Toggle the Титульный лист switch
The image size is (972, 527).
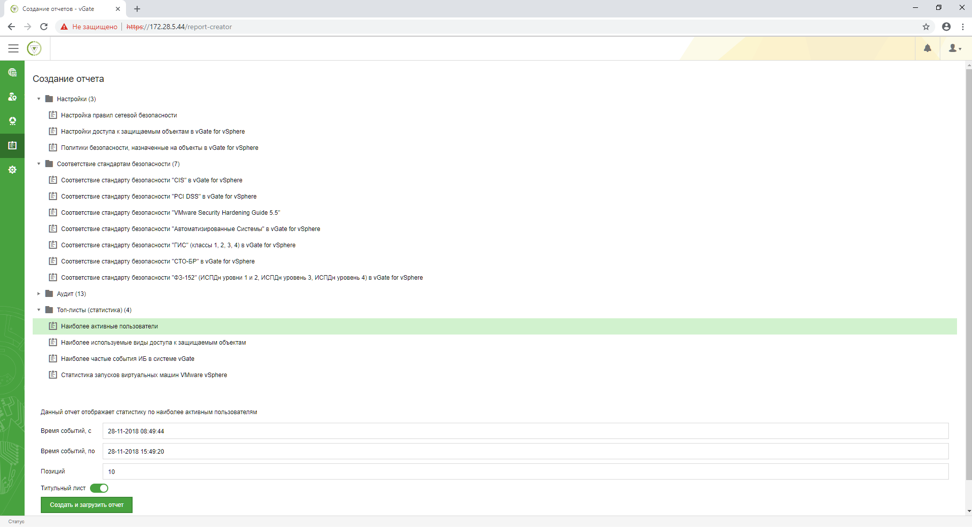[99, 488]
